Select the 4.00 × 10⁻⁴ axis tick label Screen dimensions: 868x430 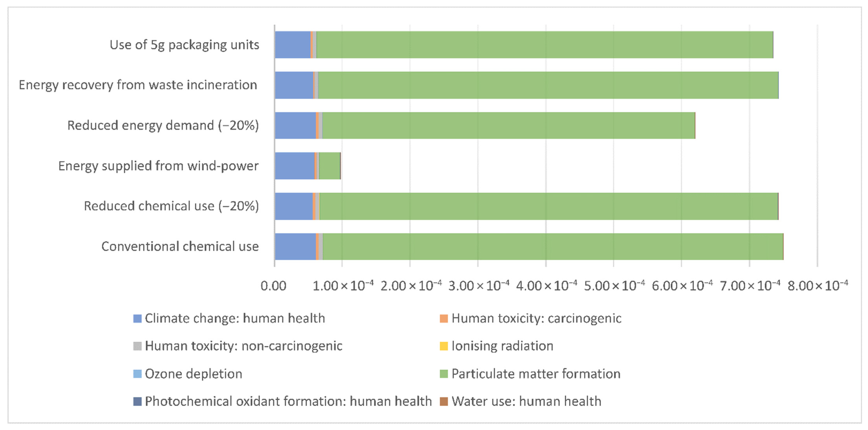(546, 286)
